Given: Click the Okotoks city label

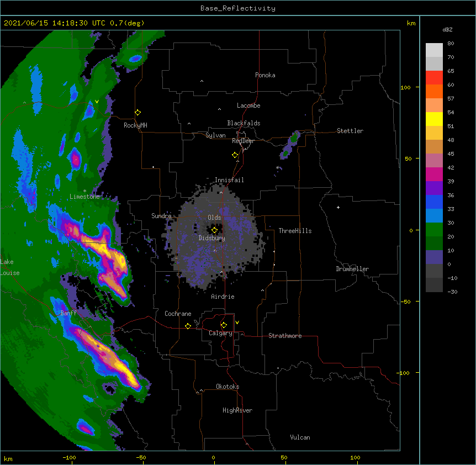Looking at the screenshot, I should pyautogui.click(x=228, y=387).
